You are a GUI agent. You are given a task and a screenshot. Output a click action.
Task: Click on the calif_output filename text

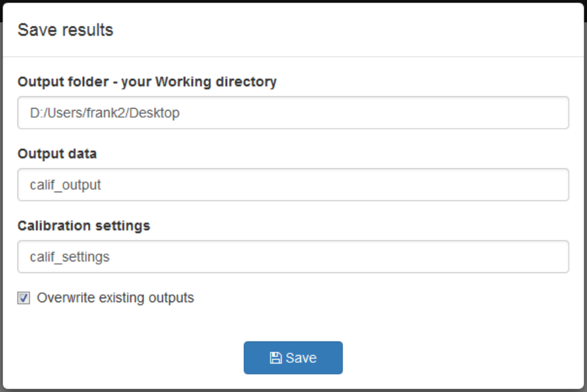point(65,185)
